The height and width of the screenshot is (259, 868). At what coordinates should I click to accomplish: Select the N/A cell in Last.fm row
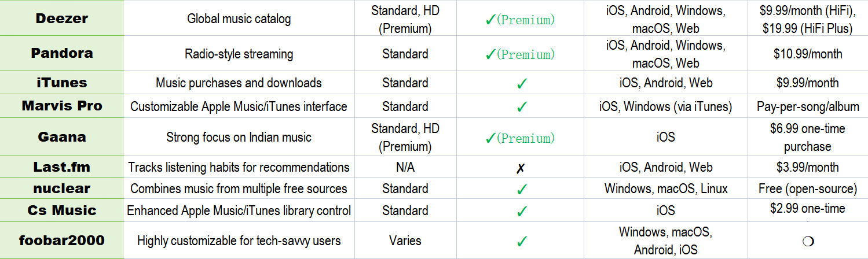[405, 168]
